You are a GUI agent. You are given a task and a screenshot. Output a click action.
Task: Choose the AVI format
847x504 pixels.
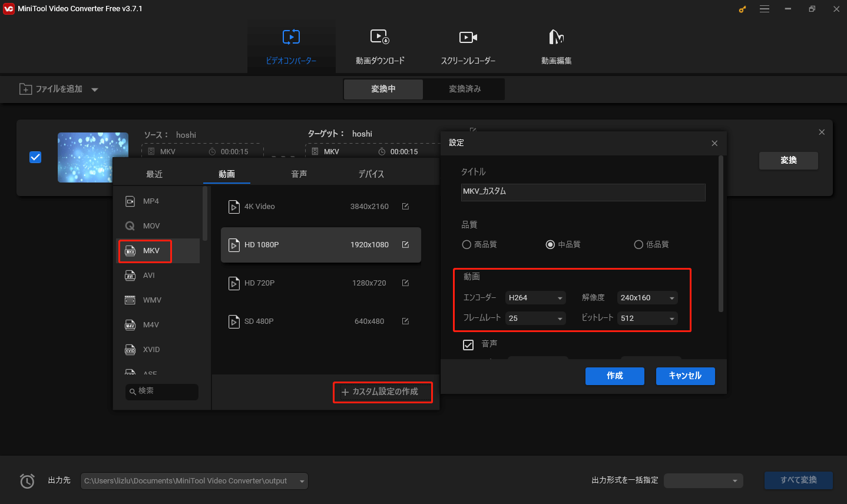coord(159,276)
